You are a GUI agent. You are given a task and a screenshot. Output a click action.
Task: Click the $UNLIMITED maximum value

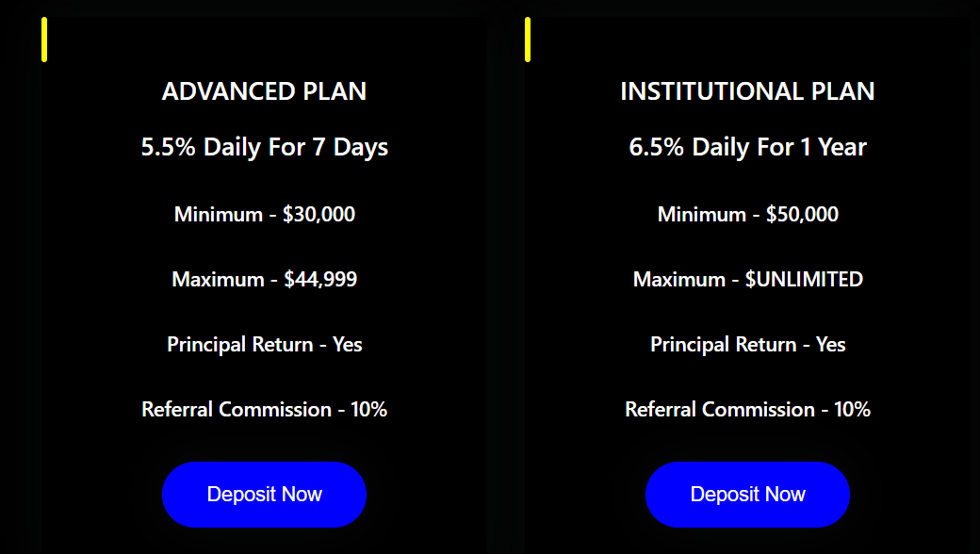pyautogui.click(x=804, y=280)
